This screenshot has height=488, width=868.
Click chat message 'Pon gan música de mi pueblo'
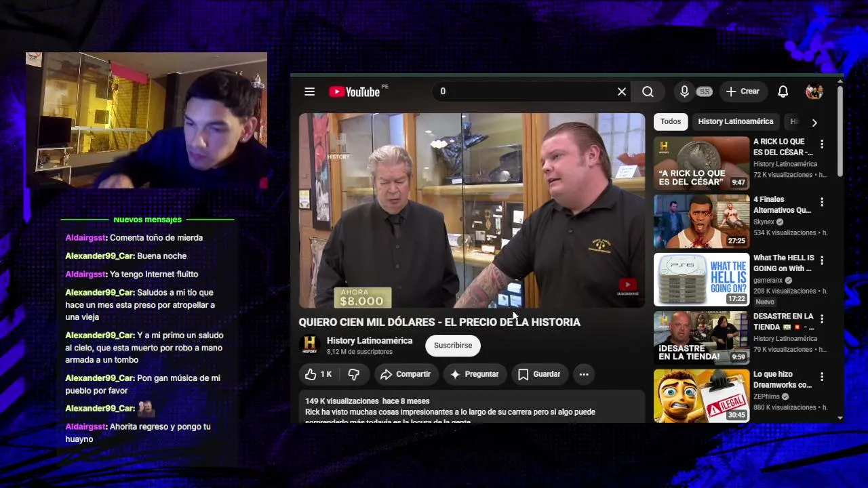(x=142, y=384)
